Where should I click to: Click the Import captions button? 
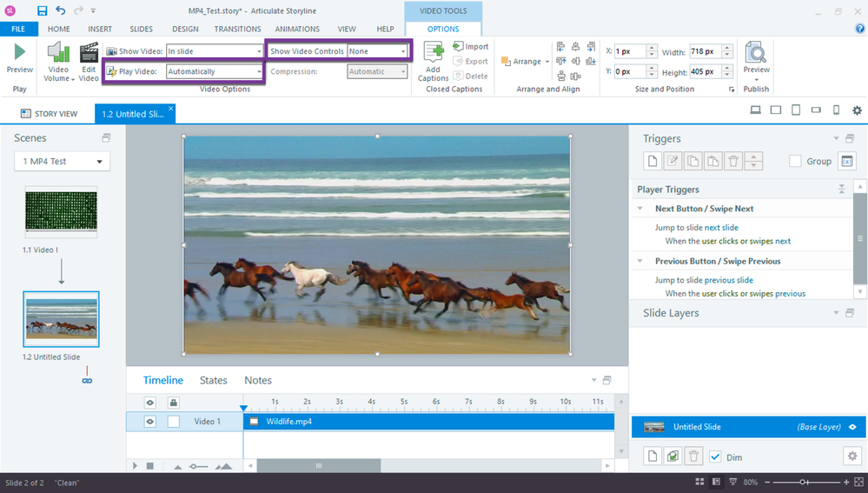[x=471, y=46]
